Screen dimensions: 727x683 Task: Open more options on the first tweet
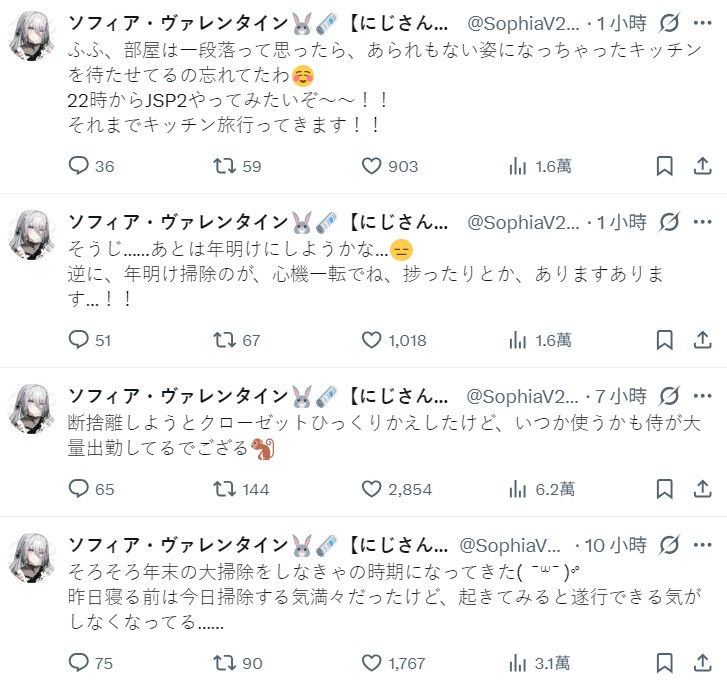pos(704,22)
